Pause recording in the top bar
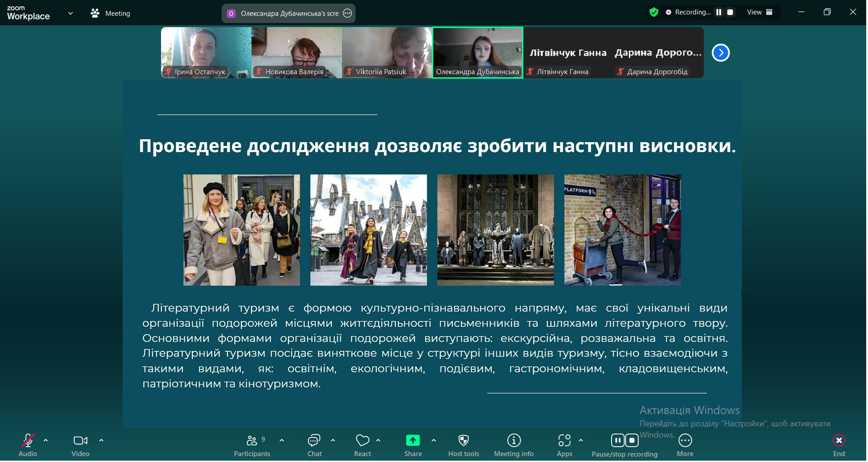 pos(719,12)
